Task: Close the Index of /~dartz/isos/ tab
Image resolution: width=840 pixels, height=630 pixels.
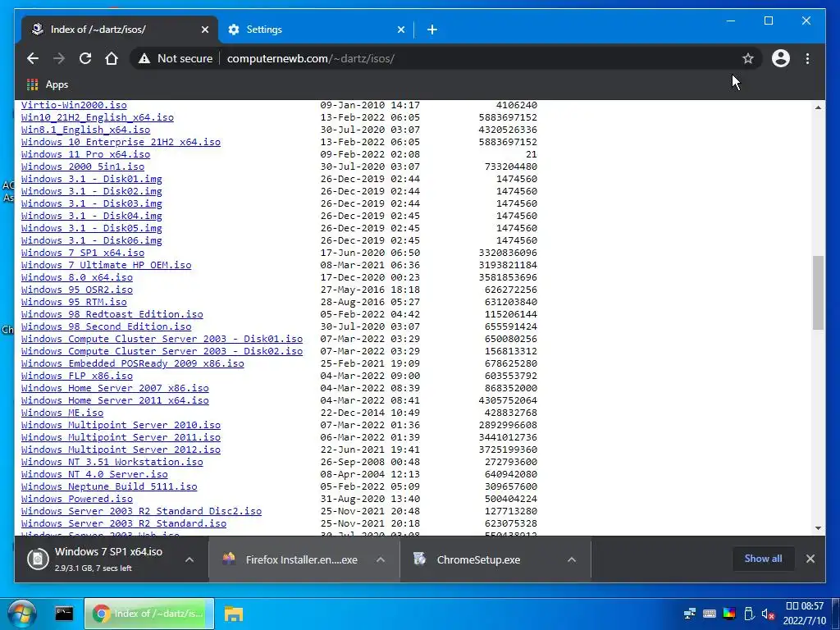Action: (x=204, y=30)
